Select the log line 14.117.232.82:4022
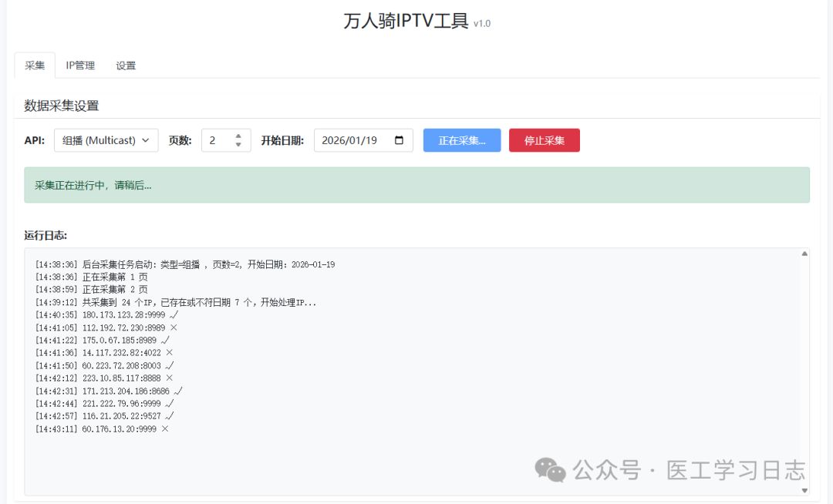The height and width of the screenshot is (504, 833). pos(104,353)
